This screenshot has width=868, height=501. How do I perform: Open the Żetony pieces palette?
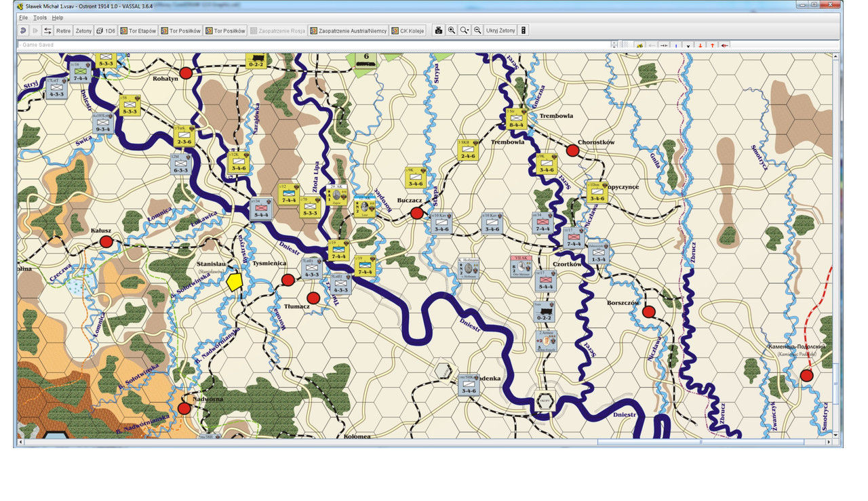[x=83, y=31]
